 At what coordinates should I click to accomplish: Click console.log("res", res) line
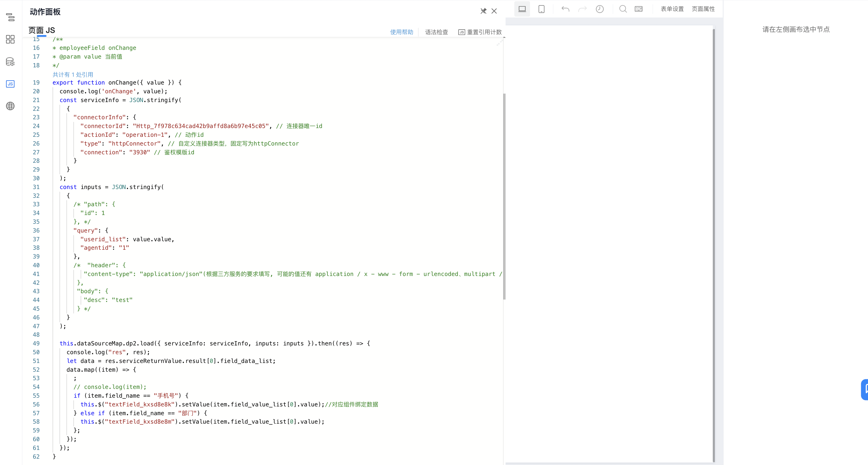[108, 352]
